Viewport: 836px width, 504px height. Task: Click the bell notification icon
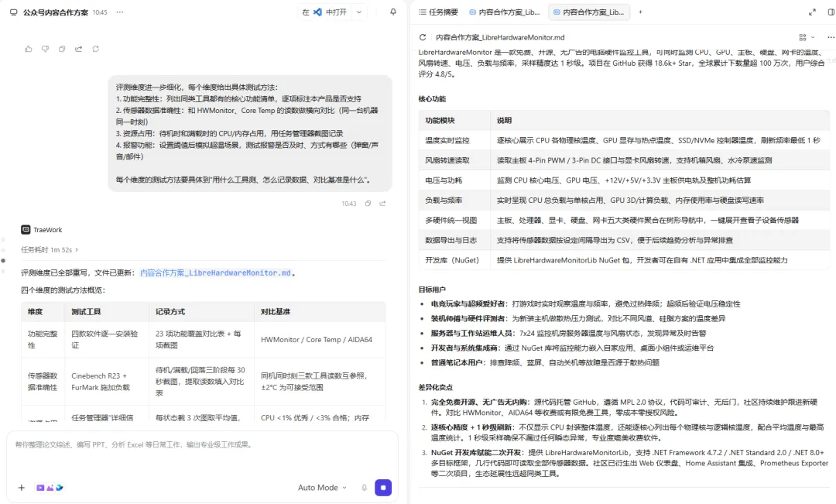click(x=393, y=12)
